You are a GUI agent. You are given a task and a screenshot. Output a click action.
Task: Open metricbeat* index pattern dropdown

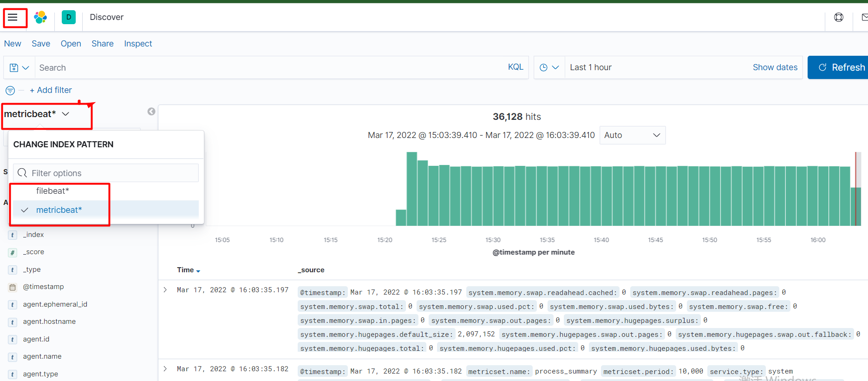tap(37, 114)
